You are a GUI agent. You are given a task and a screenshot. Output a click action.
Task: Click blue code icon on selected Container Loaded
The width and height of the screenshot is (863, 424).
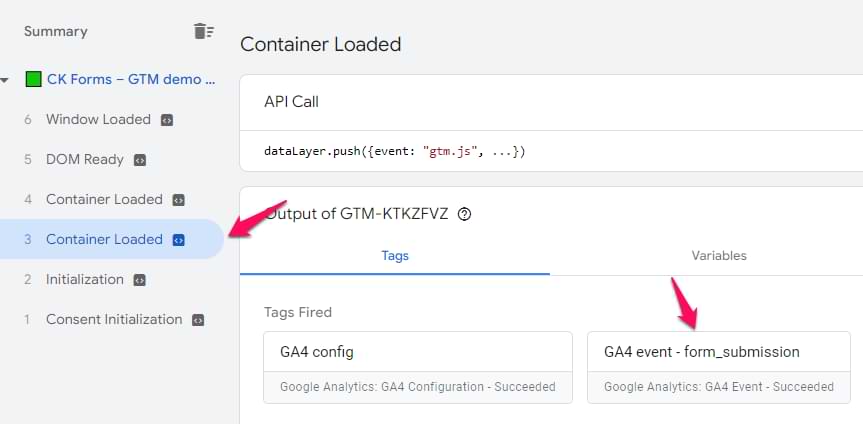click(179, 240)
